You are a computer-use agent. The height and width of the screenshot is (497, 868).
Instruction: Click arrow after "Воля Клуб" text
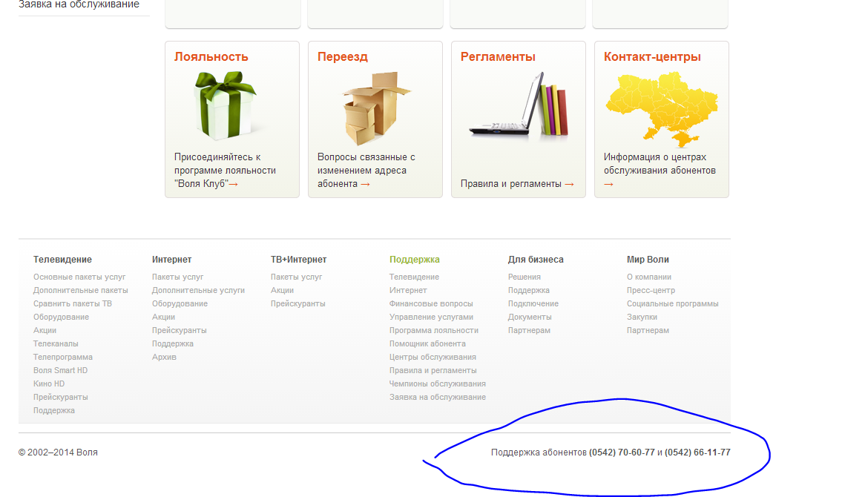pos(233,184)
